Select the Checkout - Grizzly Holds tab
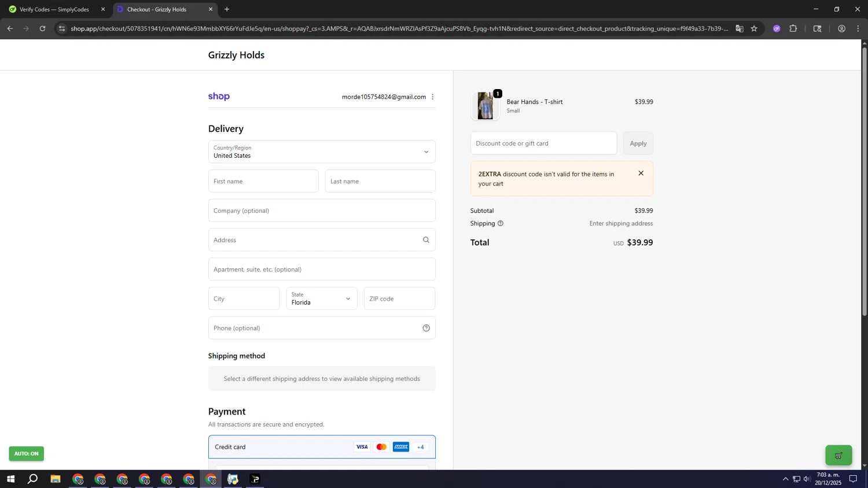868x488 pixels. pyautogui.click(x=165, y=9)
